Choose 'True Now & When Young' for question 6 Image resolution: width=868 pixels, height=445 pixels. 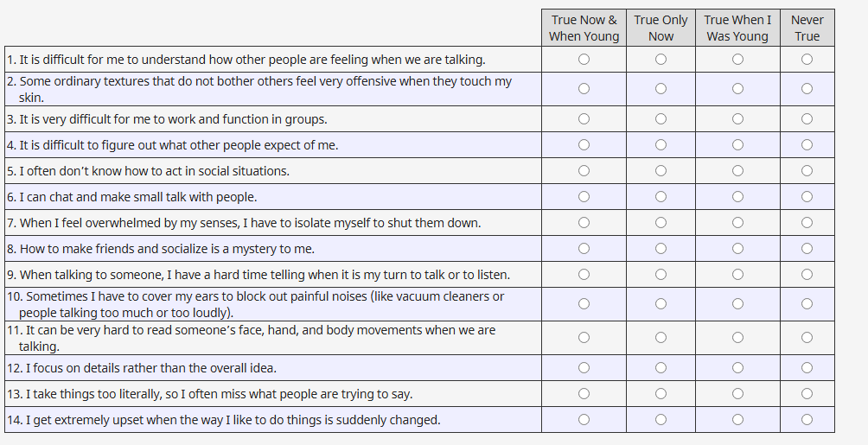584,197
